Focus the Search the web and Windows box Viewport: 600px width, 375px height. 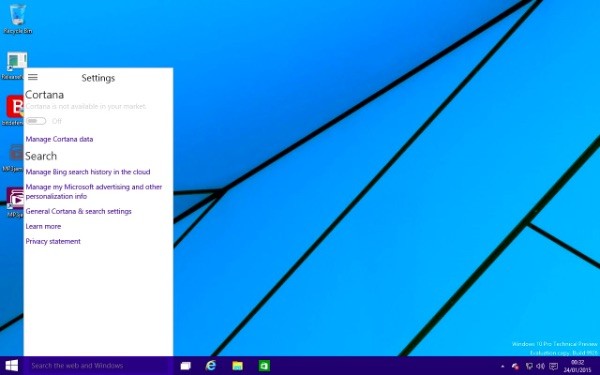tap(98, 365)
